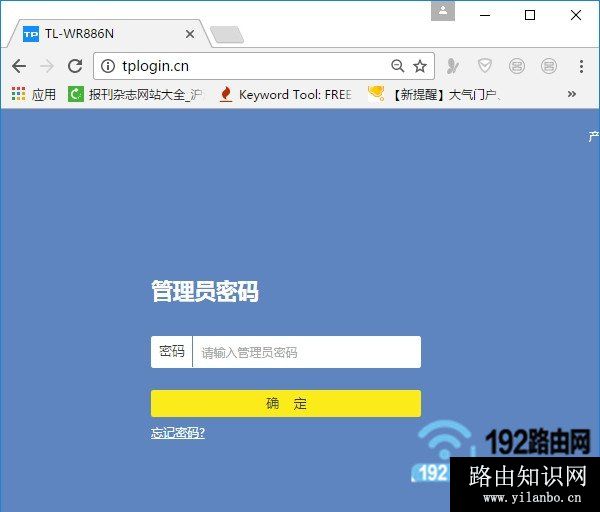Close the browser window
This screenshot has height=512, width=600.
[x=576, y=15]
